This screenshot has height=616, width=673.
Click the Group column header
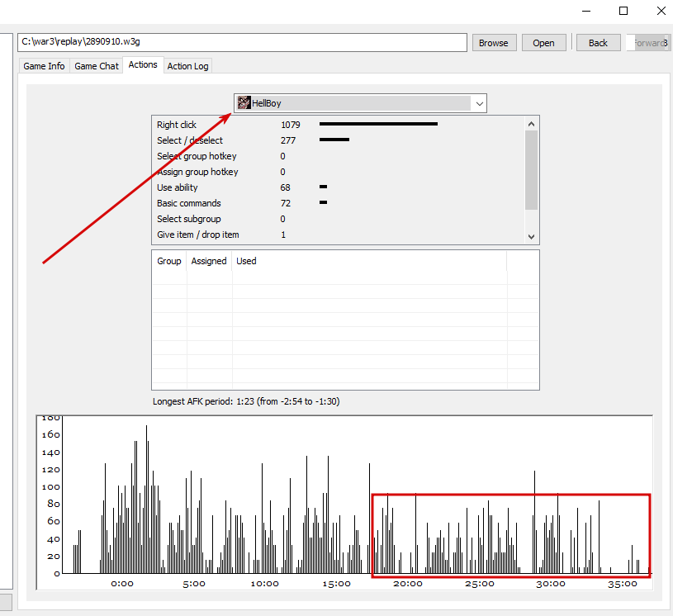(169, 261)
